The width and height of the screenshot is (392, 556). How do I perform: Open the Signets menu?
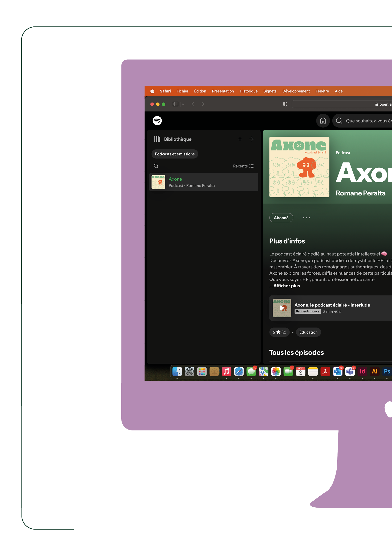point(270,91)
